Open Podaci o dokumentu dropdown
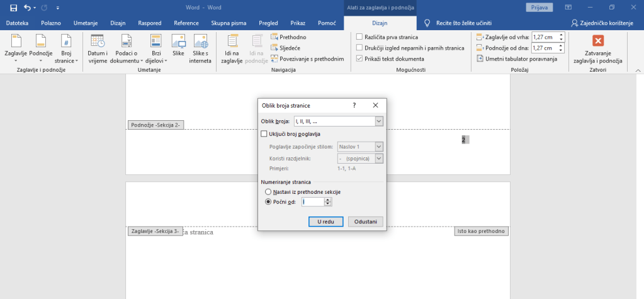The image size is (644, 299). (x=127, y=47)
